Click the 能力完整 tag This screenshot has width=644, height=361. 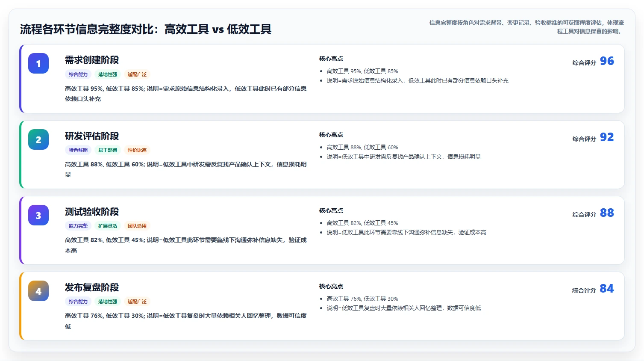click(x=78, y=226)
